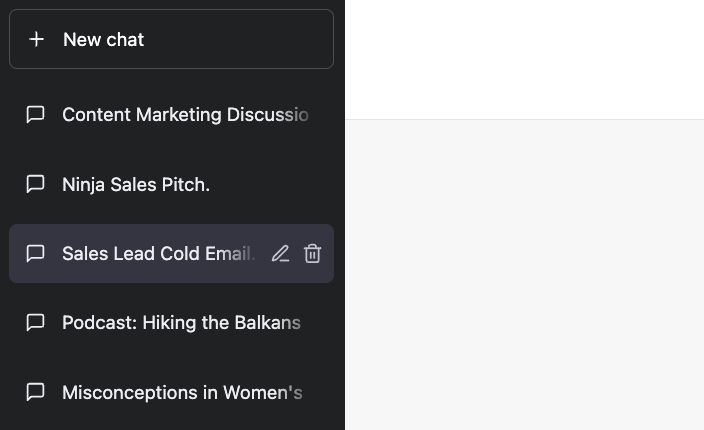Click chat bubble icon beside Misconceptions in Women's
Screen dimensions: 704x430
(x=35, y=392)
